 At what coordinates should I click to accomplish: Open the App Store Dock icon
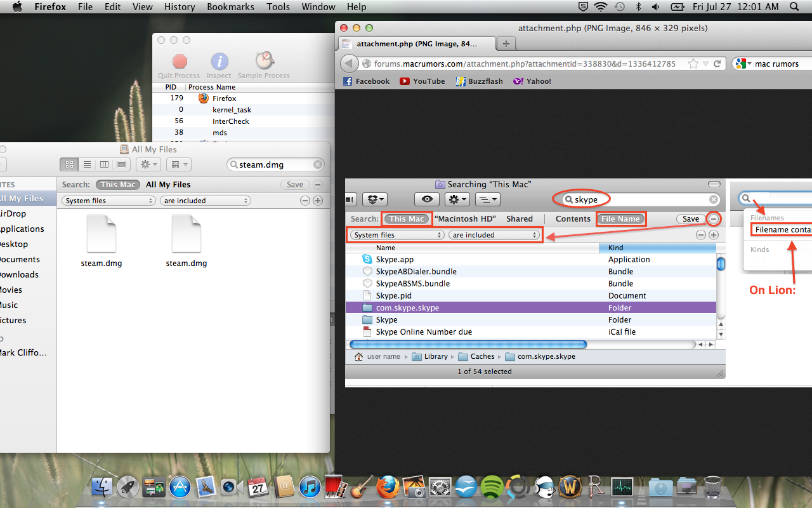click(180, 488)
